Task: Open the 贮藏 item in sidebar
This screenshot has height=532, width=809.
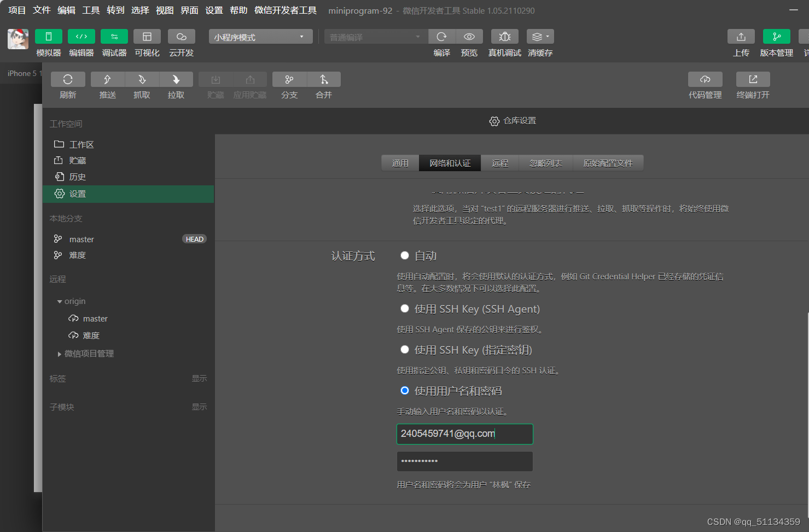Action: click(x=128, y=160)
